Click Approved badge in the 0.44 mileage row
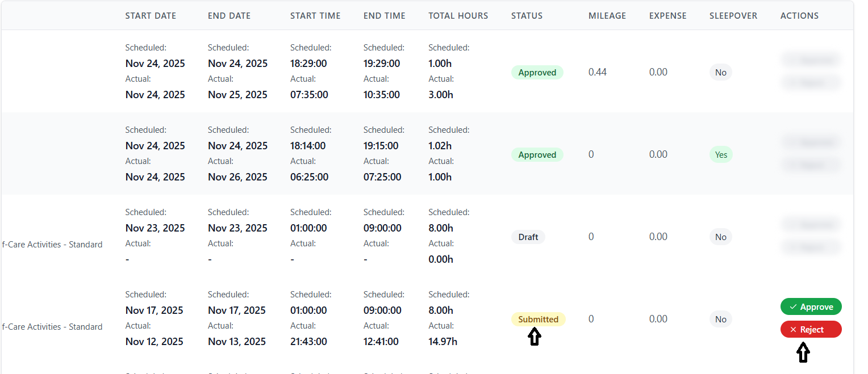 [x=537, y=73]
